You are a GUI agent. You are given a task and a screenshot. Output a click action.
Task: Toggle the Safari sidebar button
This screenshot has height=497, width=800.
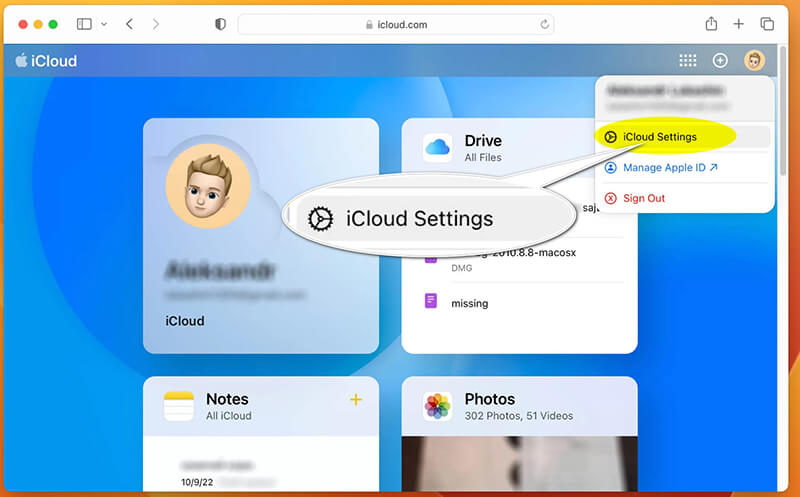point(84,24)
